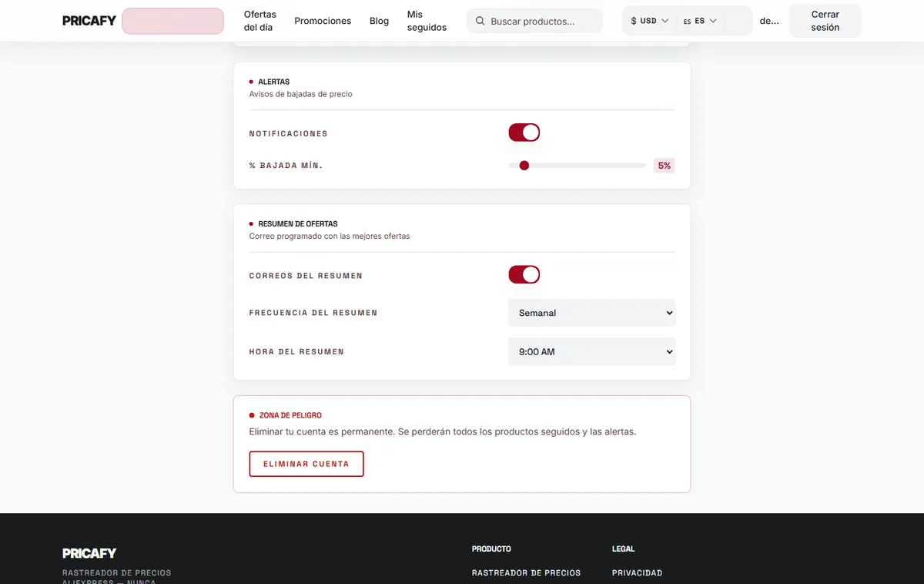Open Ofertas del día page
Viewport: 924px width, 584px height.
pyautogui.click(x=260, y=21)
